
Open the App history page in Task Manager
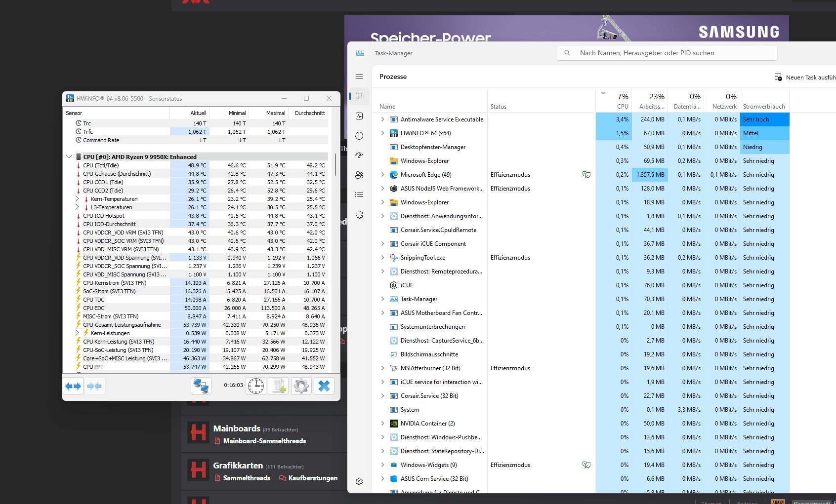[x=359, y=136]
